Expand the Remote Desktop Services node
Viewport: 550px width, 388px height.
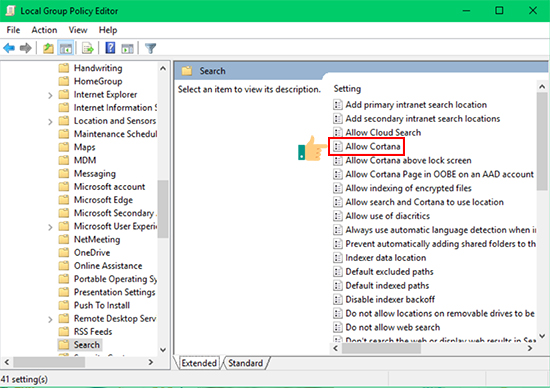pyautogui.click(x=50, y=319)
